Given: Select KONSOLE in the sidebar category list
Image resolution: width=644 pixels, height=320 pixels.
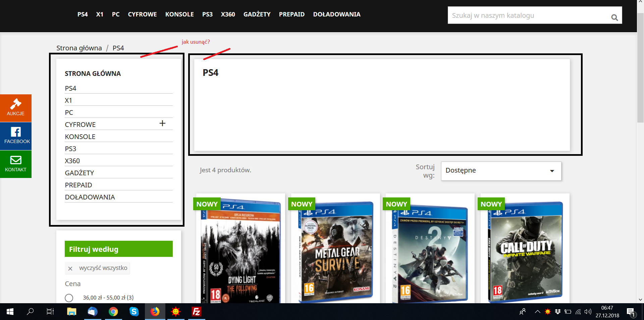Looking at the screenshot, I should pyautogui.click(x=80, y=137).
